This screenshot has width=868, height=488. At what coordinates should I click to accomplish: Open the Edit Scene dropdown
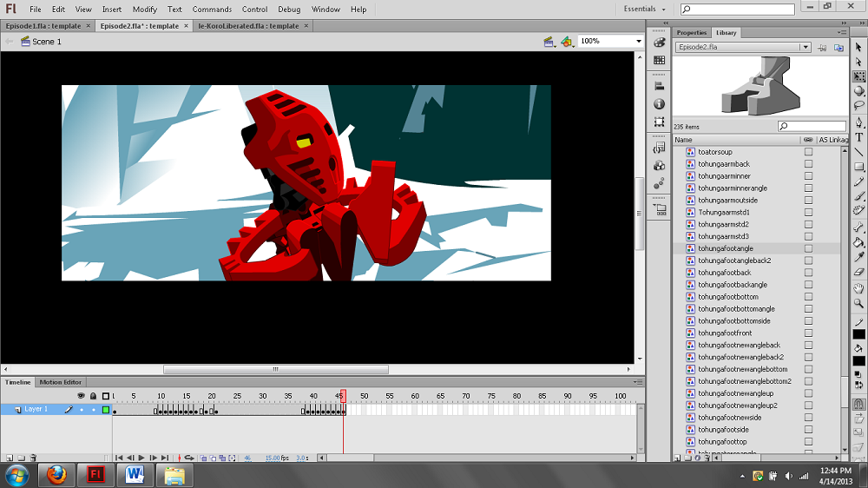pyautogui.click(x=549, y=42)
